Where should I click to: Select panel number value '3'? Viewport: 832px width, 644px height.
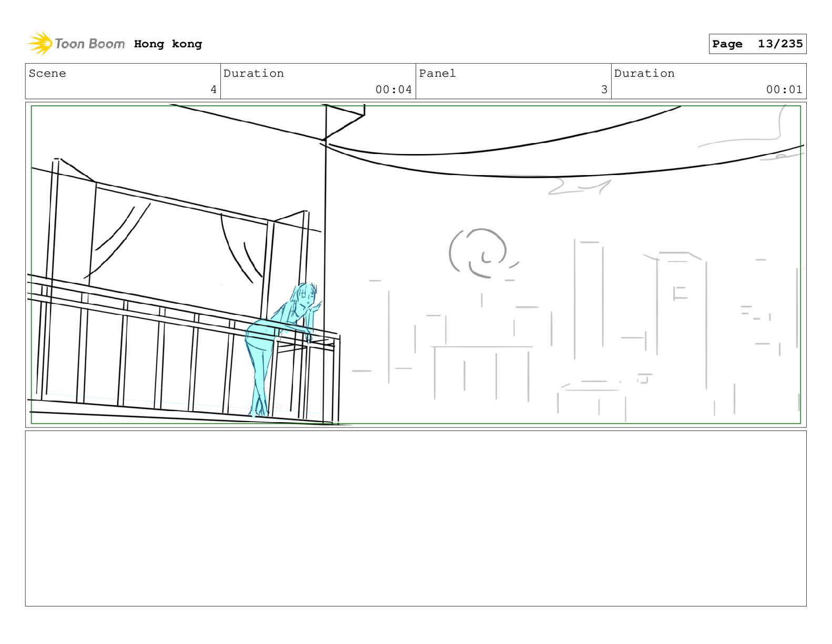[x=604, y=90]
